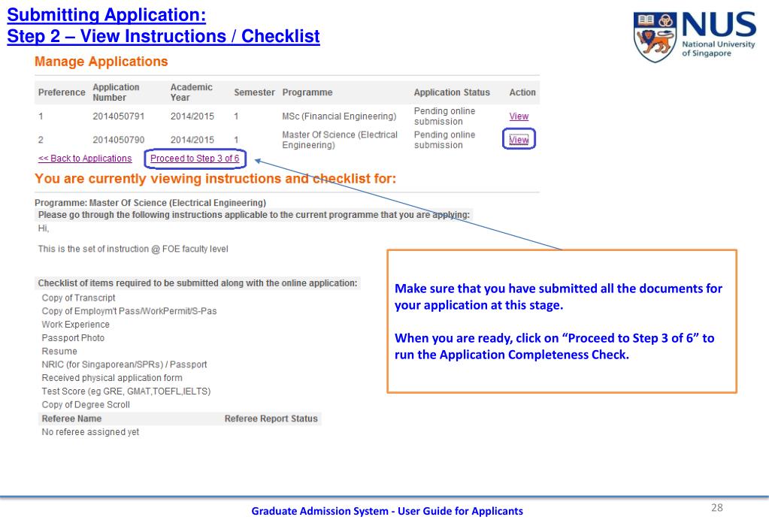The image size is (769, 532).
Task: Click MSc (Financial Engineering) programme cell
Action: coord(339,116)
